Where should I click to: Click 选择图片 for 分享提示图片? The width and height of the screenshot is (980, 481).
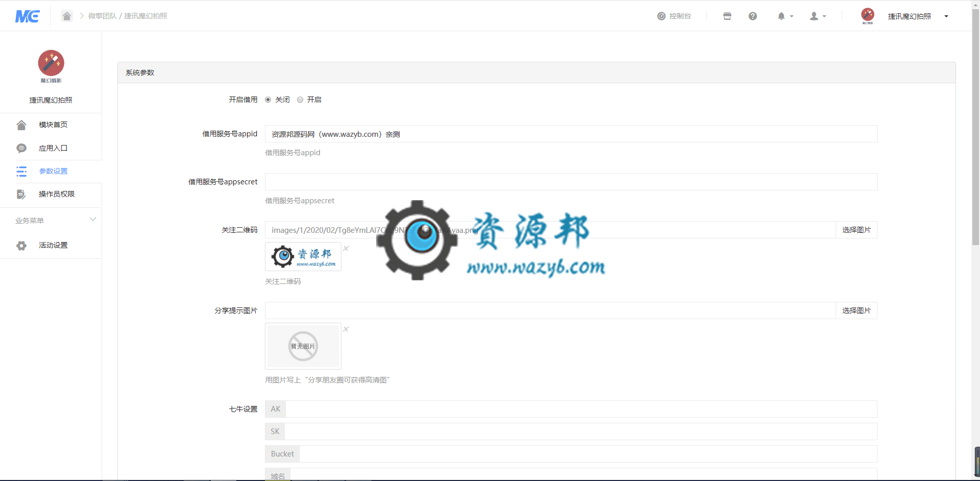[856, 310]
